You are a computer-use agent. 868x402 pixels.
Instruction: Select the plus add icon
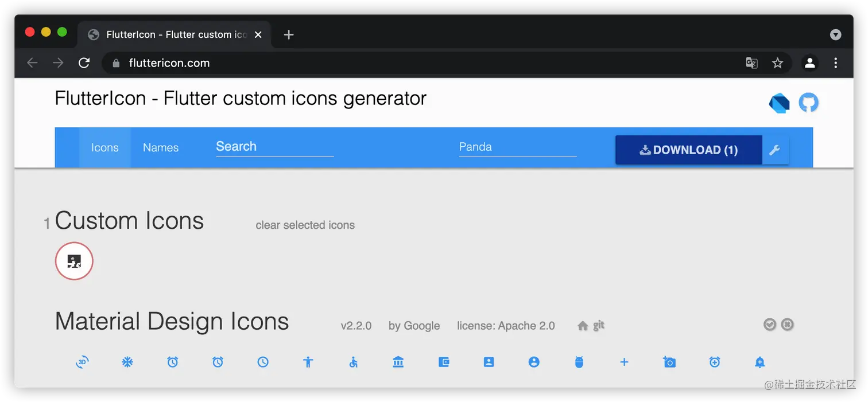point(625,362)
